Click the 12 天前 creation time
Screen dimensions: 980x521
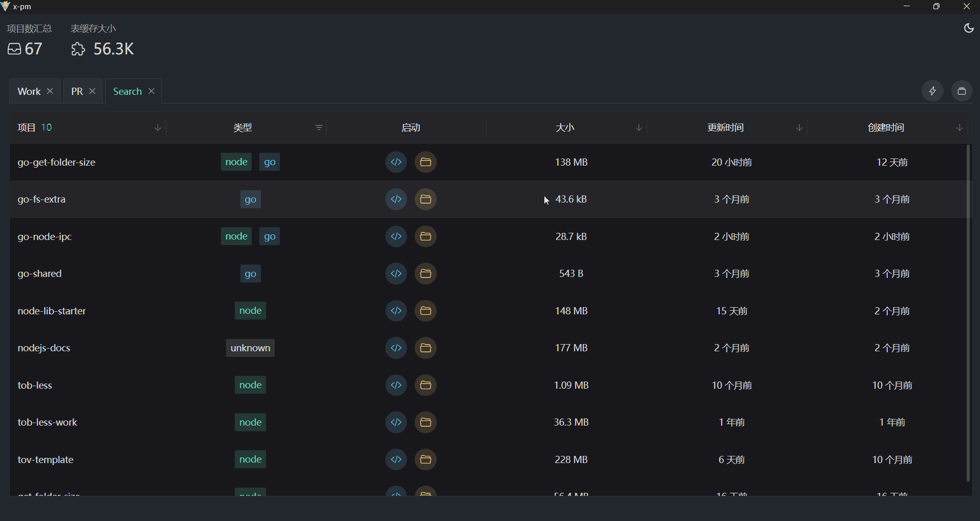pyautogui.click(x=892, y=162)
